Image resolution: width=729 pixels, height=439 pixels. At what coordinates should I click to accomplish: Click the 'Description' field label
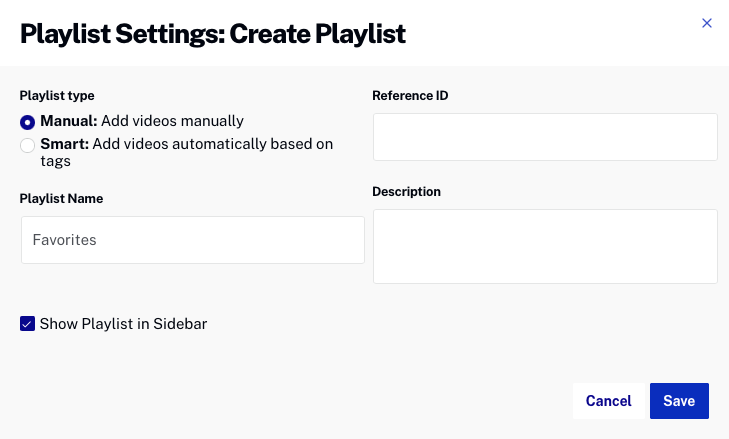point(406,191)
